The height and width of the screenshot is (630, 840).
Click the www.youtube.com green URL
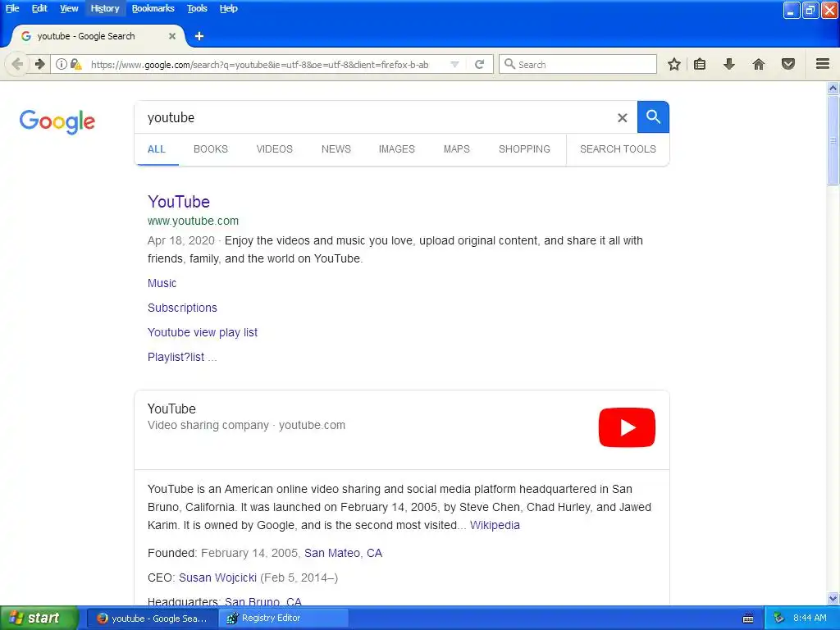point(193,221)
